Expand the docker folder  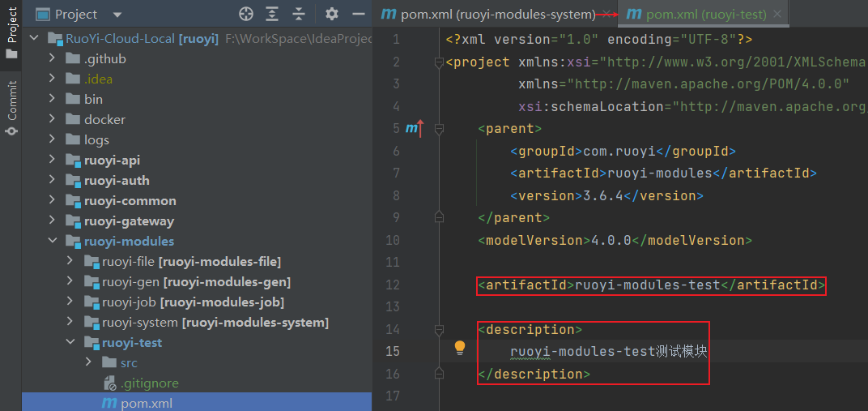click(52, 120)
